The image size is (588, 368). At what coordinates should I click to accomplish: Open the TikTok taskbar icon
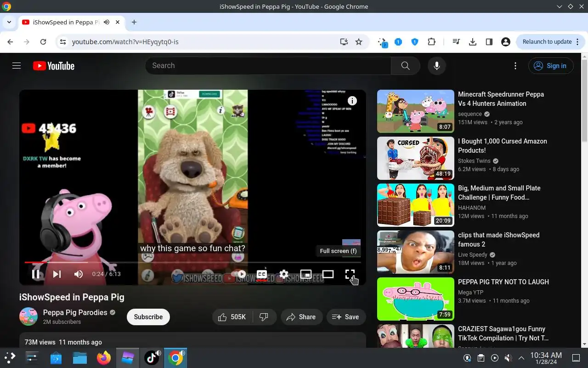point(152,358)
